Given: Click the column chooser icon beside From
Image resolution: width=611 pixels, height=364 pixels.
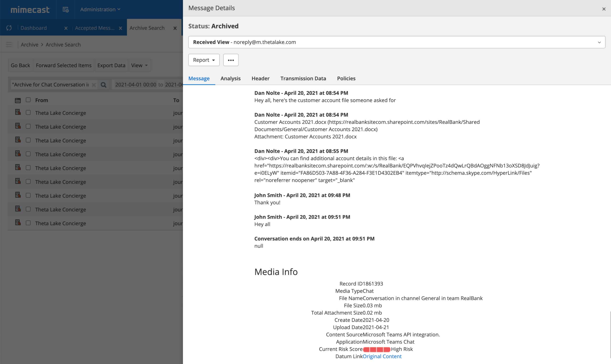Looking at the screenshot, I should click(x=18, y=100).
